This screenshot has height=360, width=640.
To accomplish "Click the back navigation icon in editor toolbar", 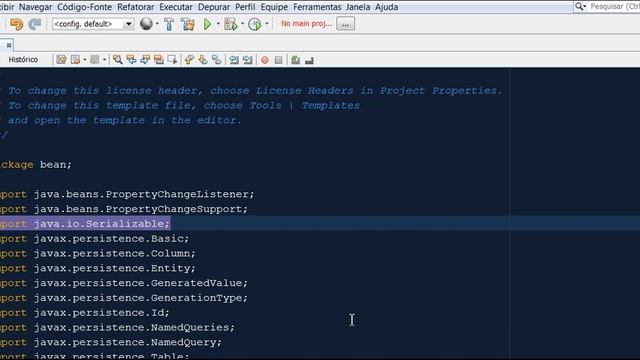I will [75, 60].
